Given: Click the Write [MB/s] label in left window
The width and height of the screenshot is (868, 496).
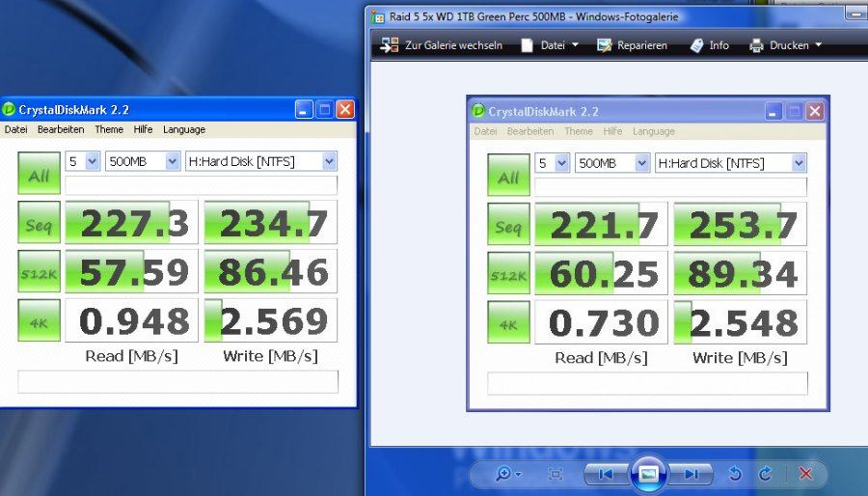Looking at the screenshot, I should pyautogui.click(x=271, y=356).
